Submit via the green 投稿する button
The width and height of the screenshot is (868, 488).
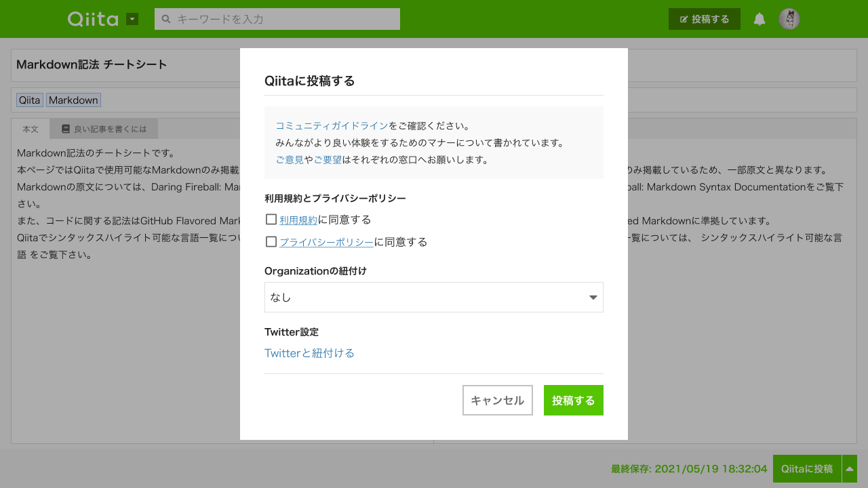[x=573, y=400]
